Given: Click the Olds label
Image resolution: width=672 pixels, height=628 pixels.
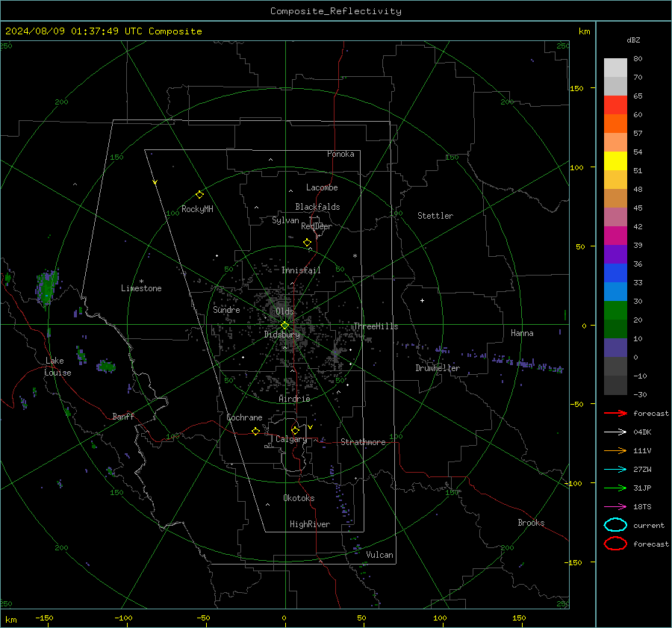Looking at the screenshot, I should click(x=284, y=311).
